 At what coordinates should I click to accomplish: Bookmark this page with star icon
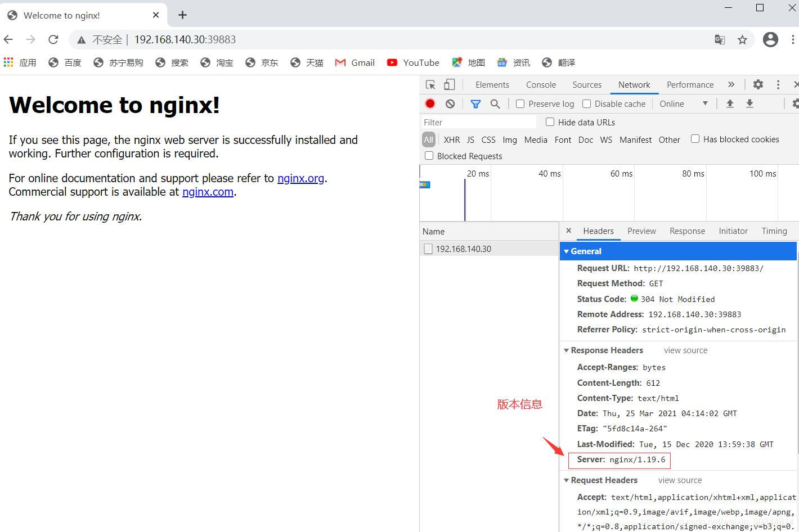(742, 39)
